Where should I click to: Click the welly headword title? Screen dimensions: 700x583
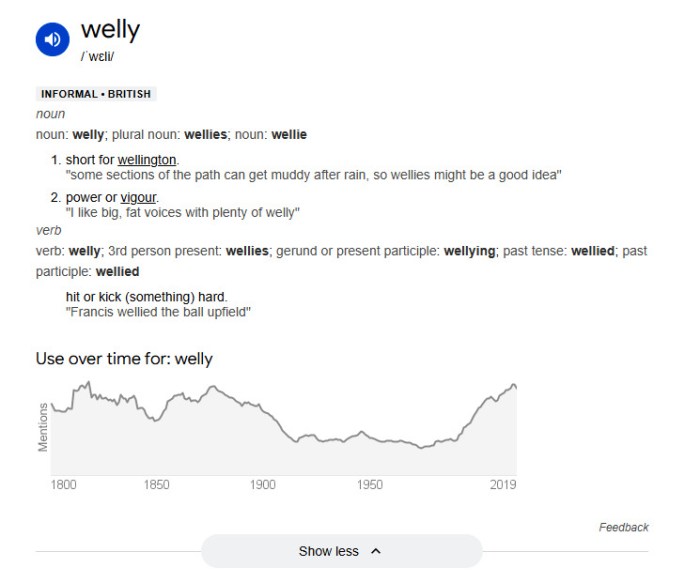point(110,29)
